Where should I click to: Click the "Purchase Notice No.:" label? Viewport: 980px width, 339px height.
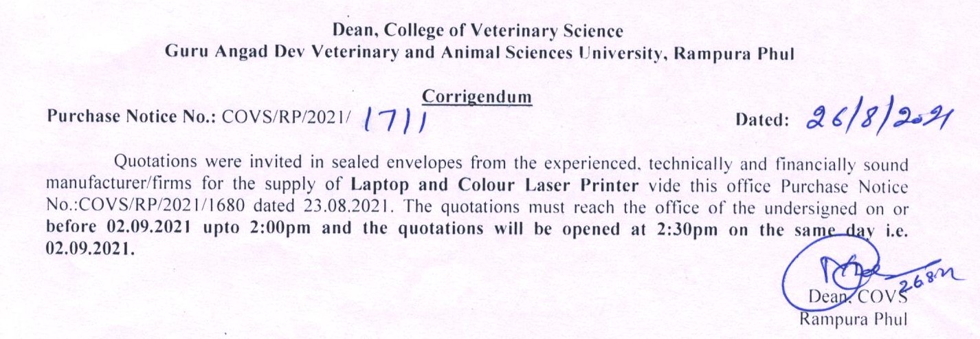(x=131, y=117)
